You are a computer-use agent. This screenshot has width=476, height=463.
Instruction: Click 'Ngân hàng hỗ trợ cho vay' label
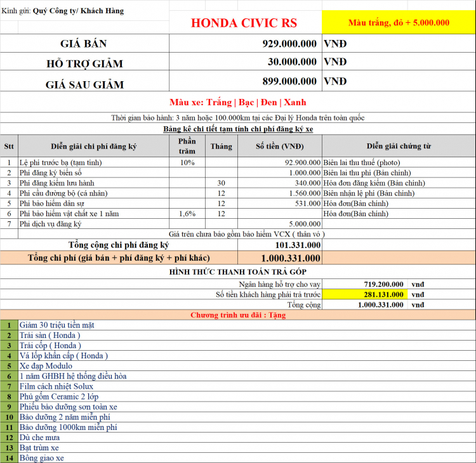[280, 284]
